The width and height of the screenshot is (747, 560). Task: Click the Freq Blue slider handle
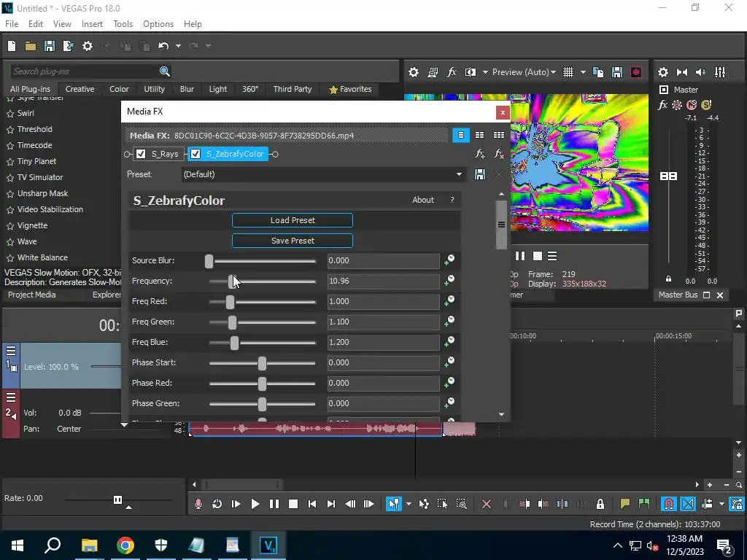coord(234,343)
